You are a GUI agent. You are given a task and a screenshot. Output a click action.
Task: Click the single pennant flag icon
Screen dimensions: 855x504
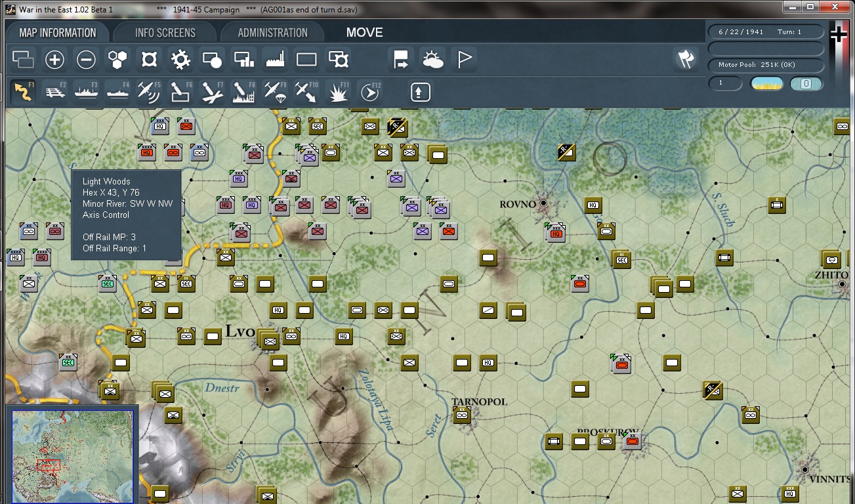click(x=464, y=60)
